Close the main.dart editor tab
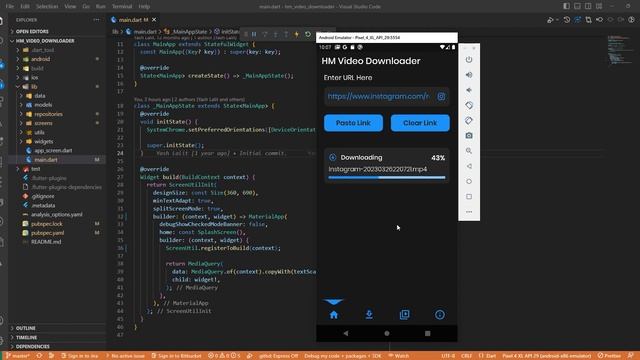The height and width of the screenshot is (360, 640). tap(154, 20)
